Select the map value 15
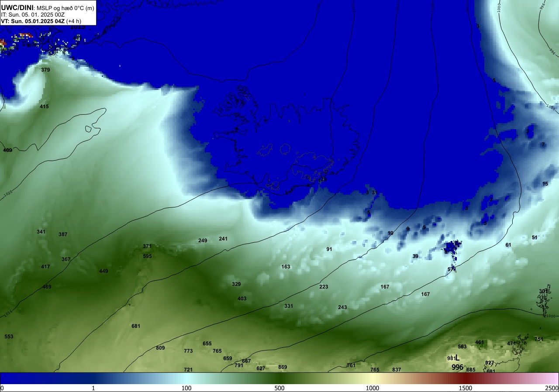 [x=545, y=184]
